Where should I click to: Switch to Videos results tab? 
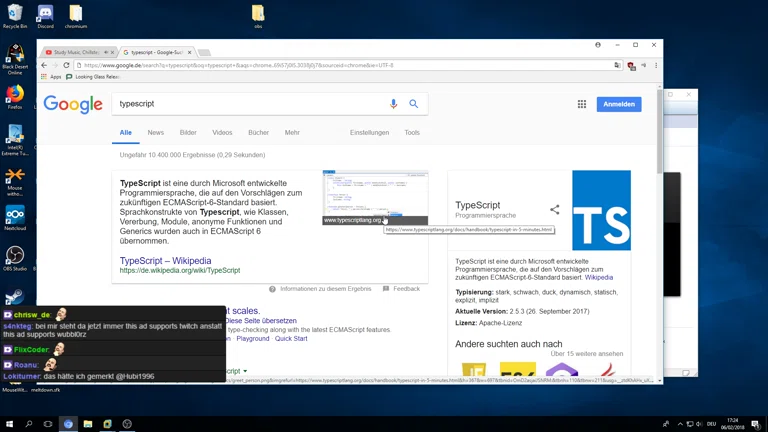(x=222, y=133)
